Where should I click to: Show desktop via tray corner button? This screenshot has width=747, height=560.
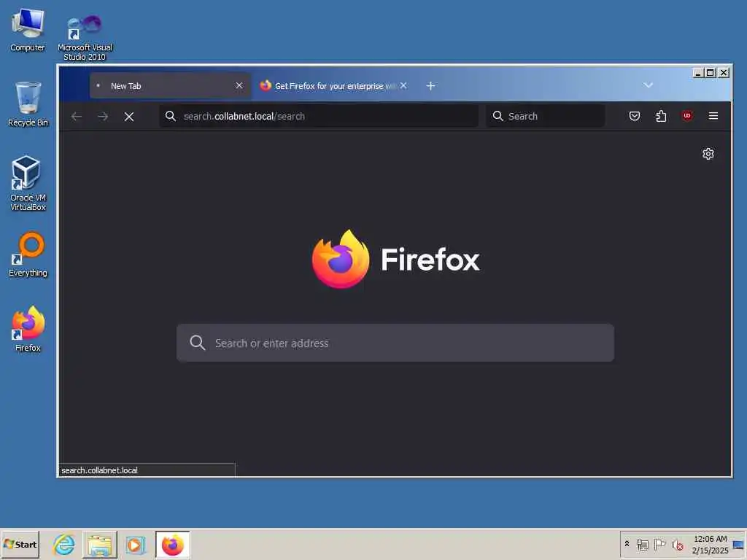[x=738, y=544]
